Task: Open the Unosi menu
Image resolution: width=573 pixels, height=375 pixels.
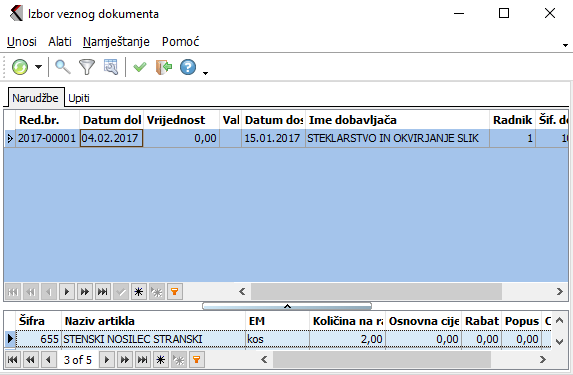Action: (22, 42)
